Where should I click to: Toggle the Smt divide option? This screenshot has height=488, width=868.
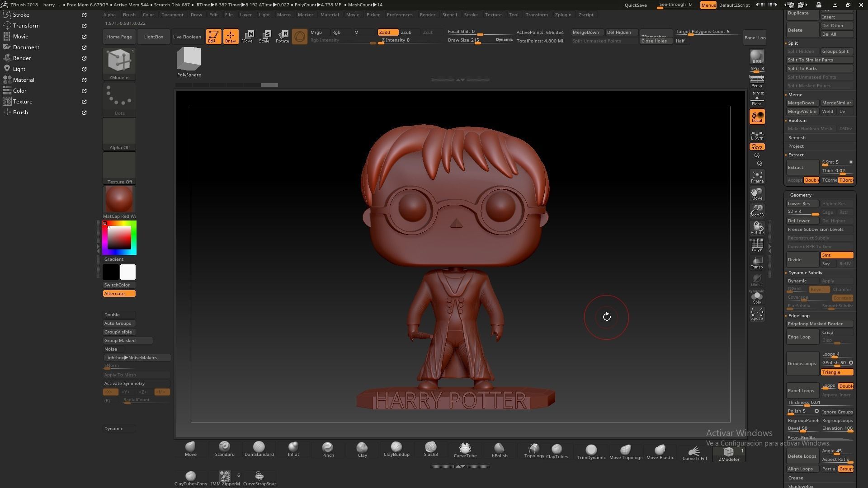[836, 255]
